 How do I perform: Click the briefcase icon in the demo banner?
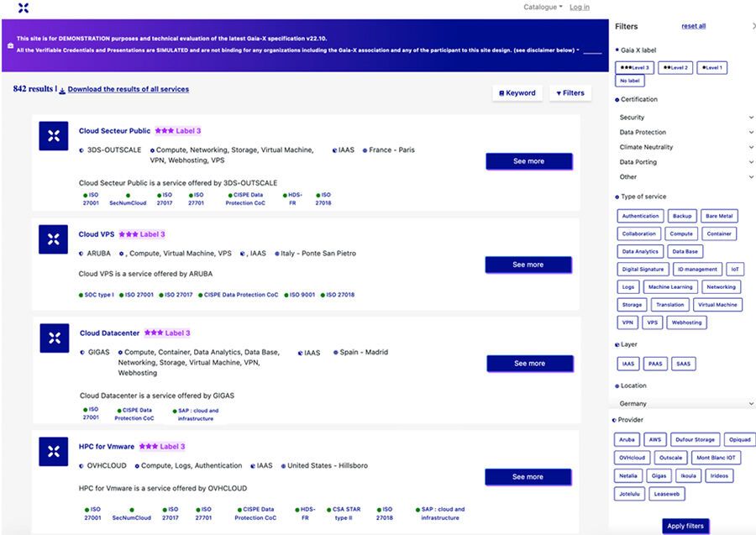[x=8, y=45]
